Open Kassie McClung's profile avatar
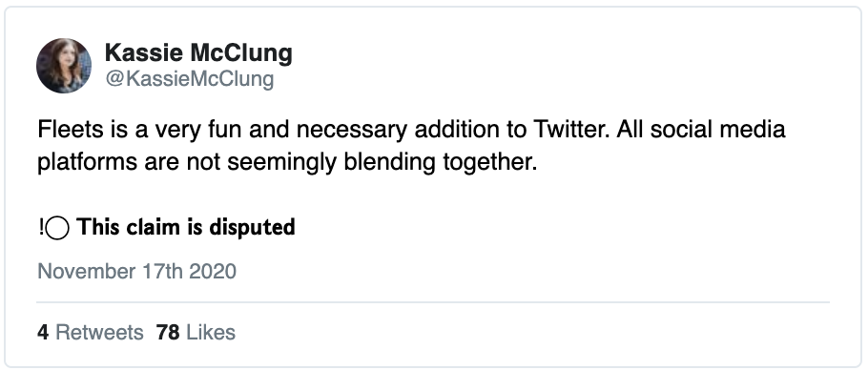The height and width of the screenshot is (370, 868). pyautogui.click(x=64, y=66)
